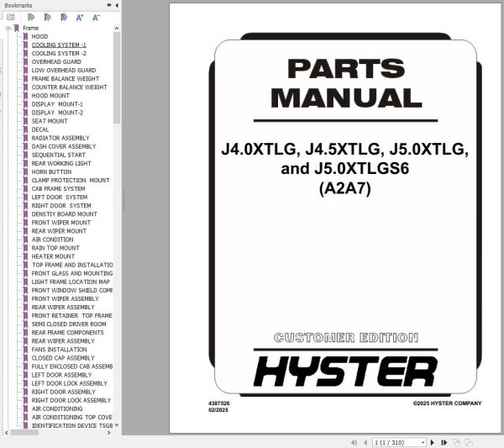Open REAR WIPER MOUNT bookmark
504x448 pixels.
[x=59, y=231]
